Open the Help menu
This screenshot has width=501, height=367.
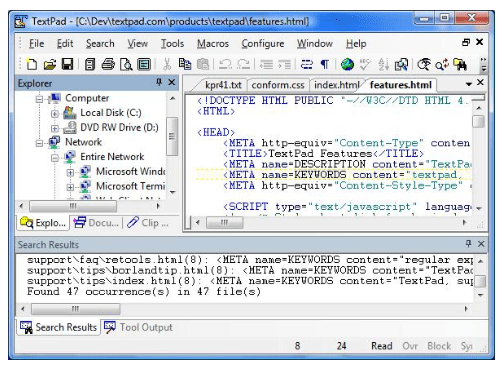coord(356,44)
